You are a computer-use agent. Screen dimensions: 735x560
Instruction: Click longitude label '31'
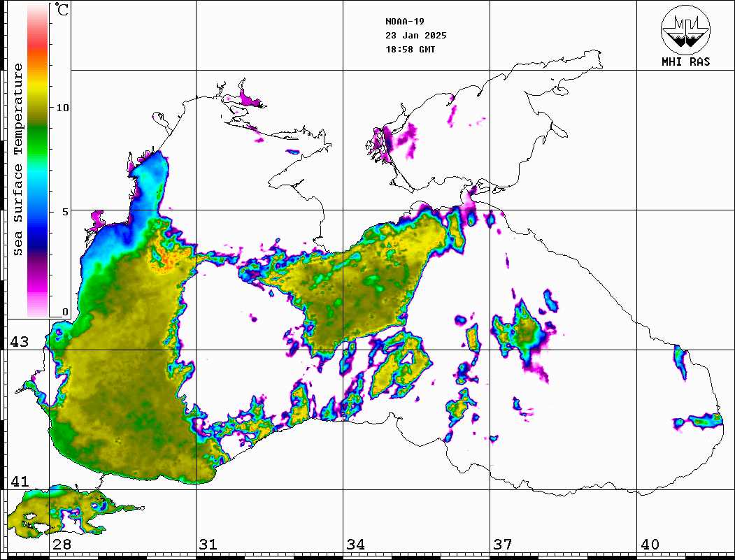[x=208, y=545]
